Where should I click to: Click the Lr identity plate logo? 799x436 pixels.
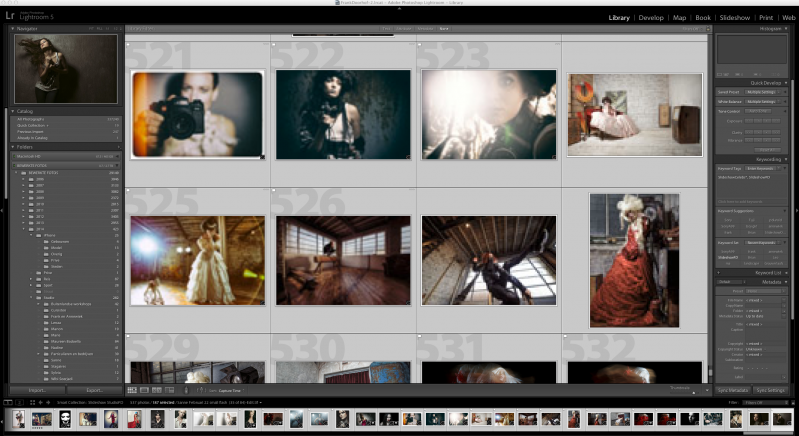(10, 16)
